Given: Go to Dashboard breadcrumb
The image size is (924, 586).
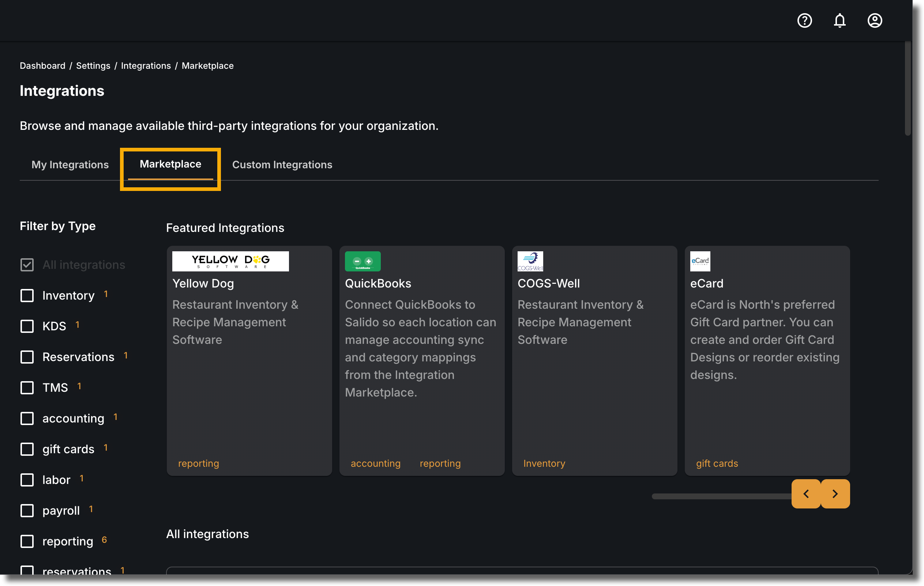Looking at the screenshot, I should [42, 65].
